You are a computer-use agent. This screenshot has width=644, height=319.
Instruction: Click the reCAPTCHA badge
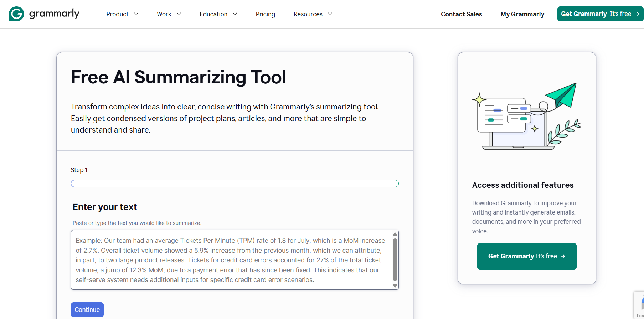[639, 305]
